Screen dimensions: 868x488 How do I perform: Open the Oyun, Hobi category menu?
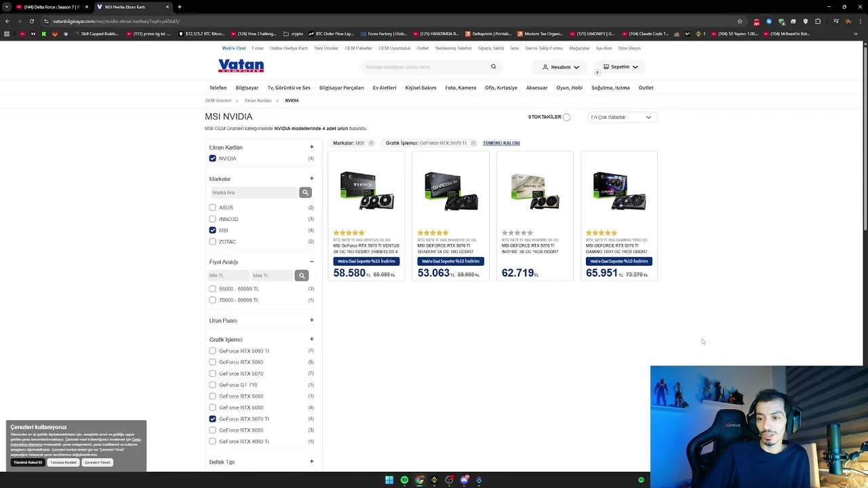(x=569, y=87)
